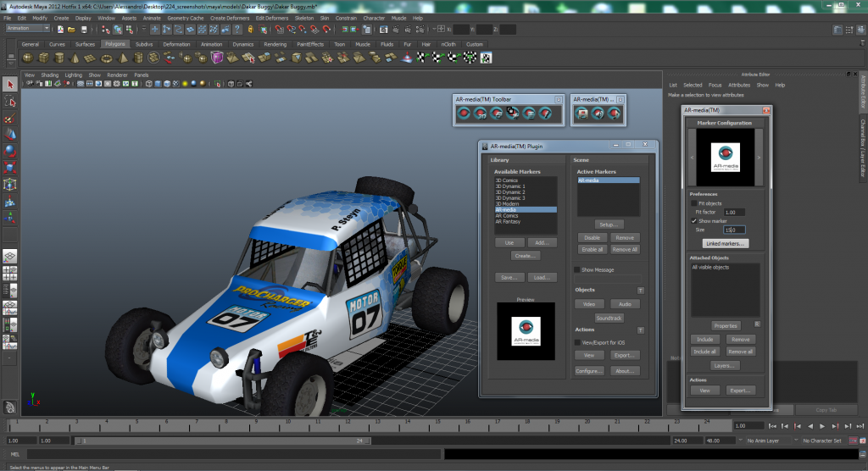Image resolution: width=868 pixels, height=471 pixels.
Task: Open the Skeleton menu
Action: coord(304,18)
